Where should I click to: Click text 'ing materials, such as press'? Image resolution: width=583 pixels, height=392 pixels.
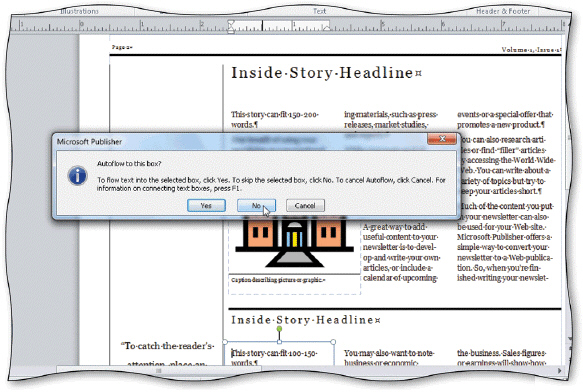[x=391, y=114]
